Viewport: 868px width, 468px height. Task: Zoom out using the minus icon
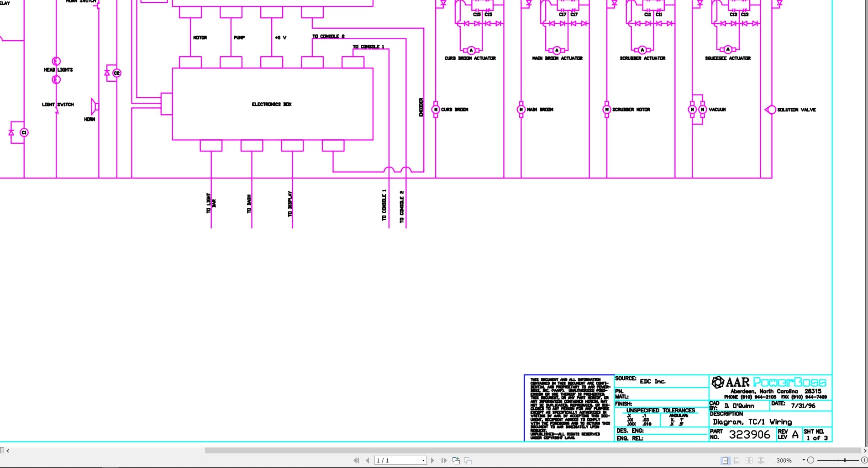(x=810, y=460)
